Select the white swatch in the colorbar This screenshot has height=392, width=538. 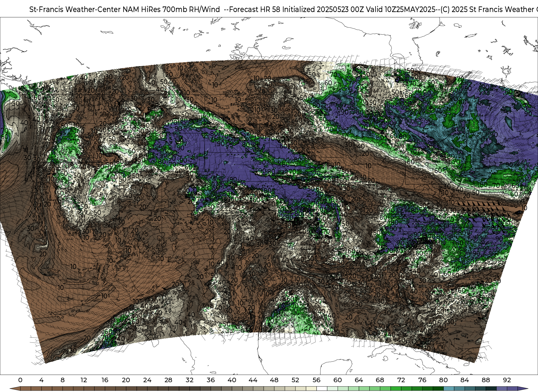pyautogui.click(x=322, y=389)
